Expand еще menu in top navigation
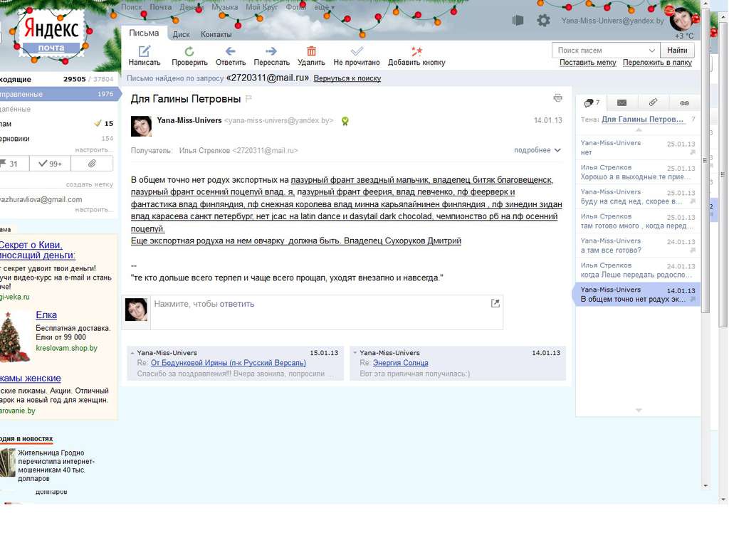This screenshot has height=560, width=729. pyautogui.click(x=324, y=7)
